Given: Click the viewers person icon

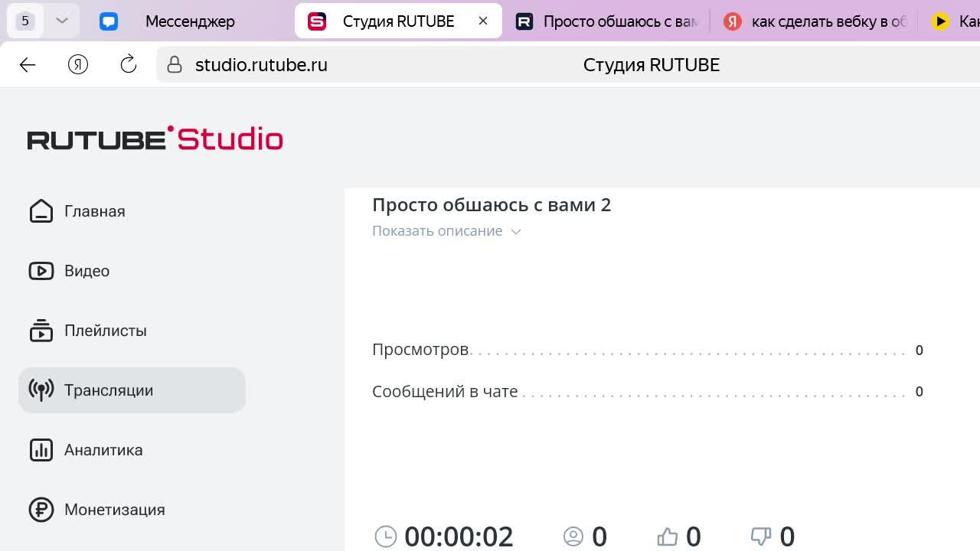Looking at the screenshot, I should click(x=573, y=536).
